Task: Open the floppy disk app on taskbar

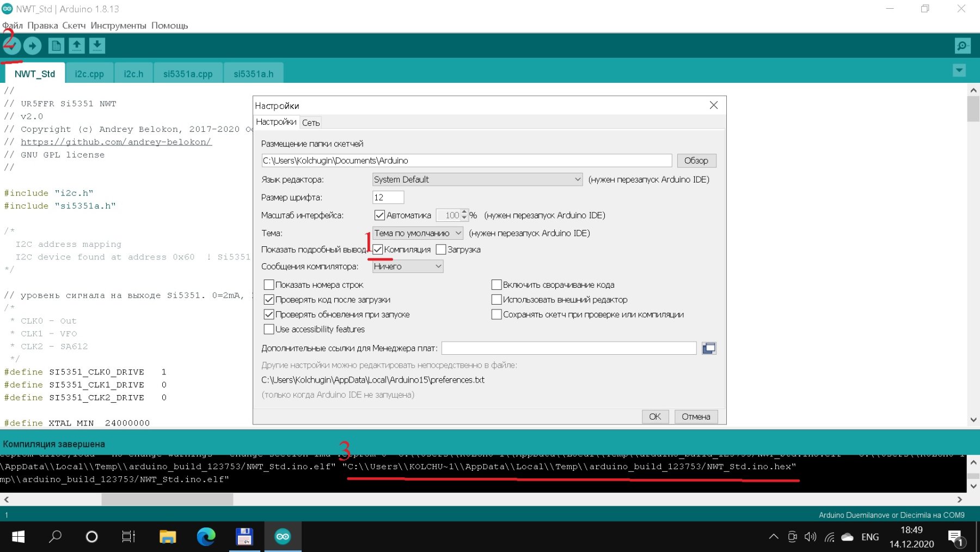Action: 244,537
